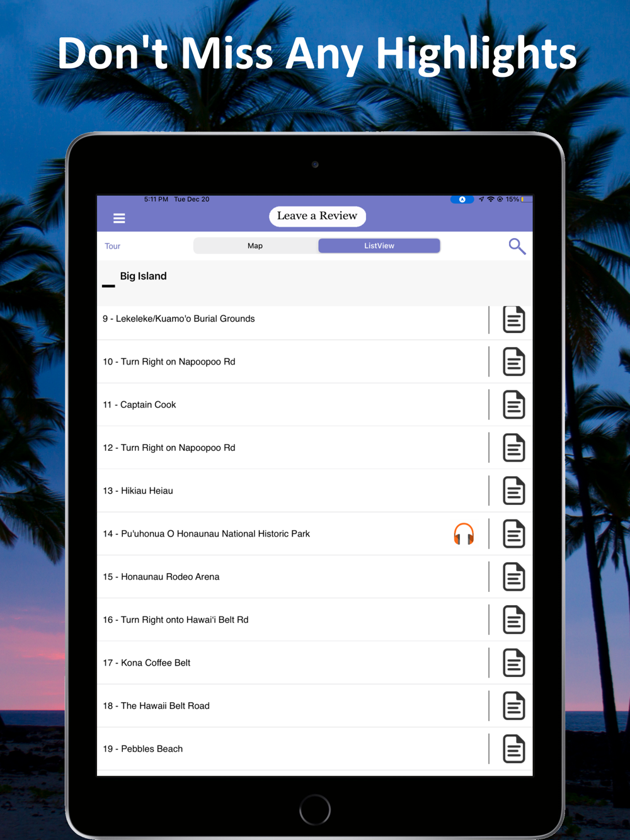Tap the 'Big Island' heading text
The height and width of the screenshot is (840, 630).
(x=144, y=276)
